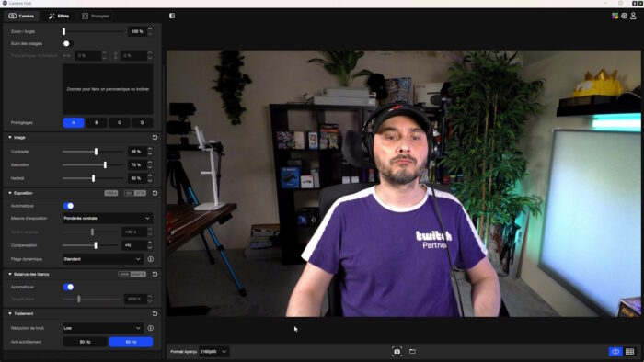Image resolution: width=644 pixels, height=362 pixels.
Task: Open the Effets tab
Action: pos(59,16)
